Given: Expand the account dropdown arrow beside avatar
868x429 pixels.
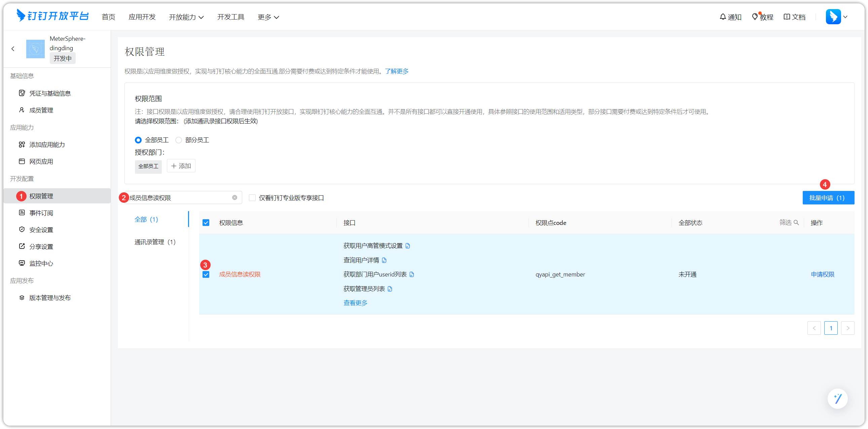Looking at the screenshot, I should coord(845,17).
